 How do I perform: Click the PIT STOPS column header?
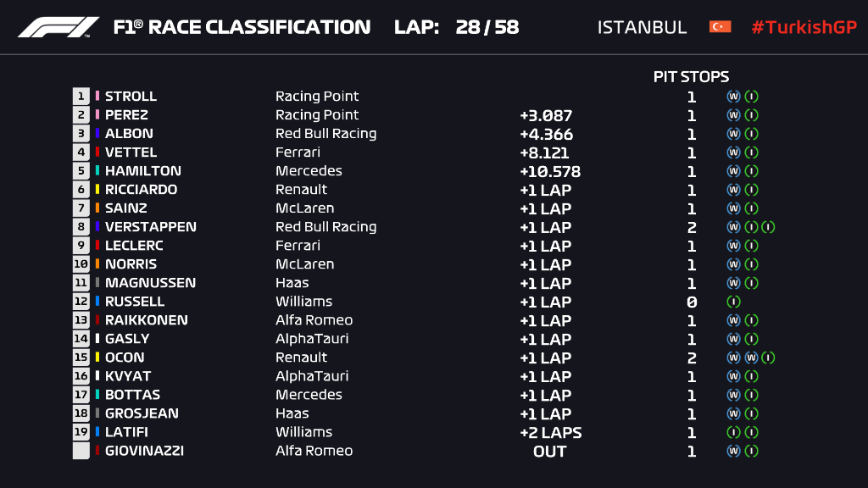tap(691, 77)
